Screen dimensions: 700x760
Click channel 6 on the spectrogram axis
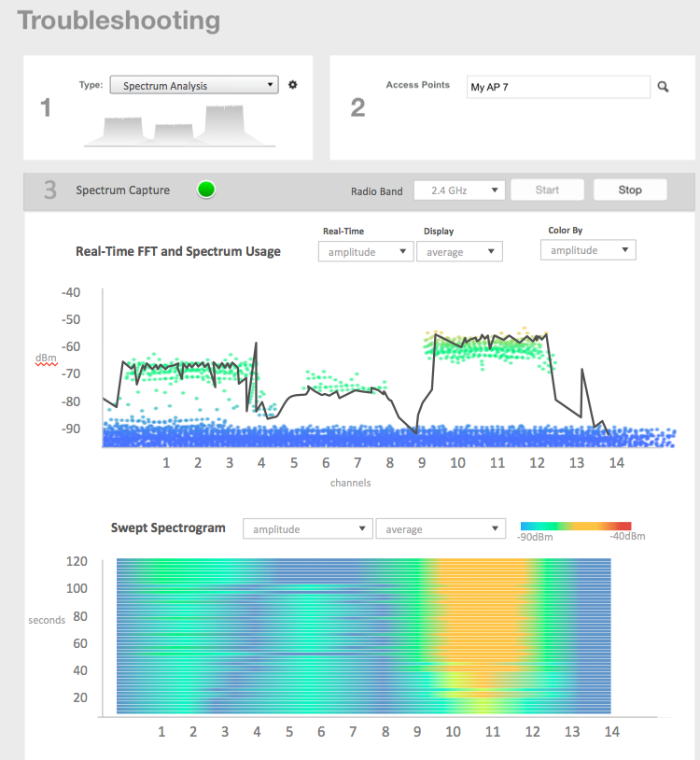321,732
